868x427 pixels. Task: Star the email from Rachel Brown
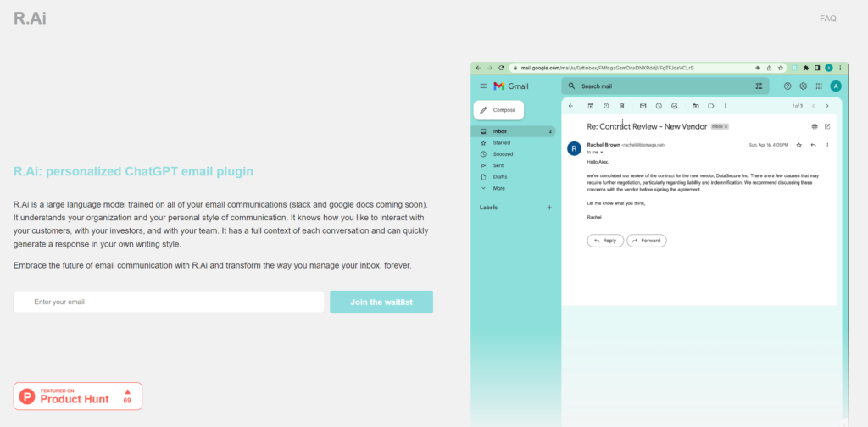798,145
